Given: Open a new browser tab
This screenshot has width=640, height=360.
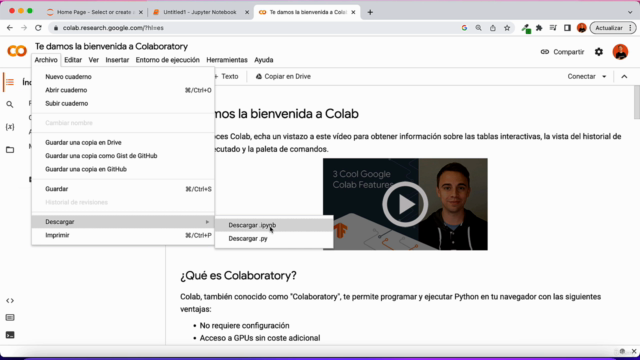Looking at the screenshot, I should (370, 12).
